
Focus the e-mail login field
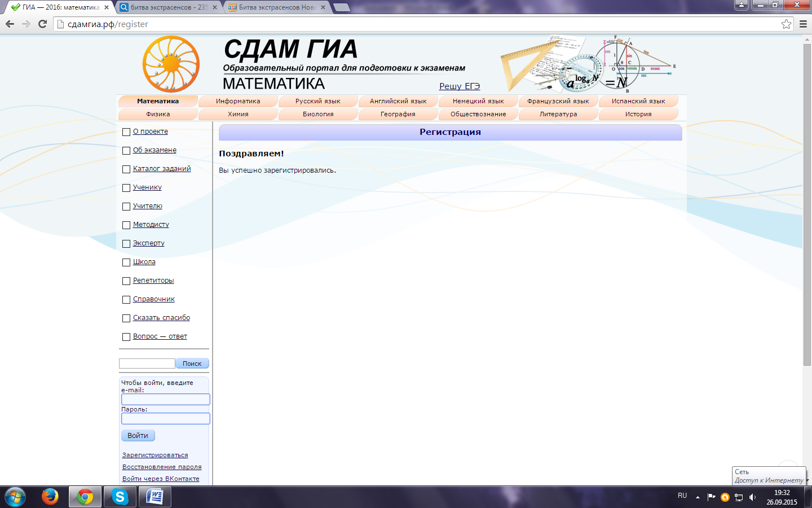tap(166, 399)
